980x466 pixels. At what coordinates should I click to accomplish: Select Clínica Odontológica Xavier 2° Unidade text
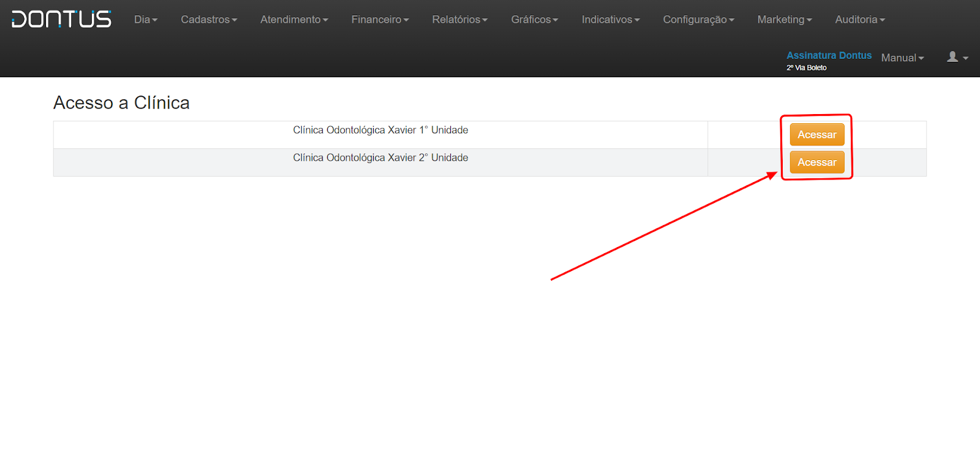380,158
